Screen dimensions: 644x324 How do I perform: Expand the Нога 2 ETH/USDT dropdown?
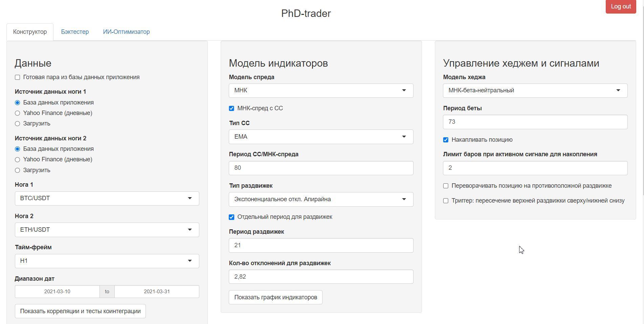[107, 230]
